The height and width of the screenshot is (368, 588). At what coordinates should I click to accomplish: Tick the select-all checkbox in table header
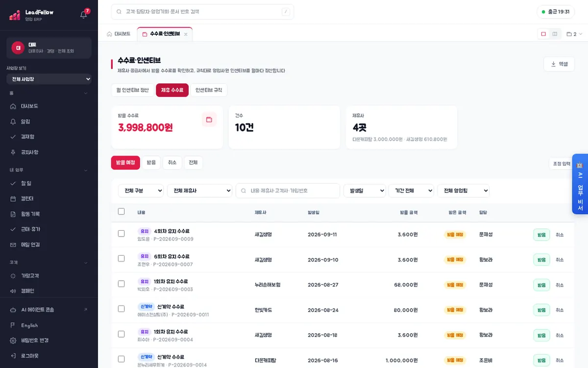tap(122, 211)
